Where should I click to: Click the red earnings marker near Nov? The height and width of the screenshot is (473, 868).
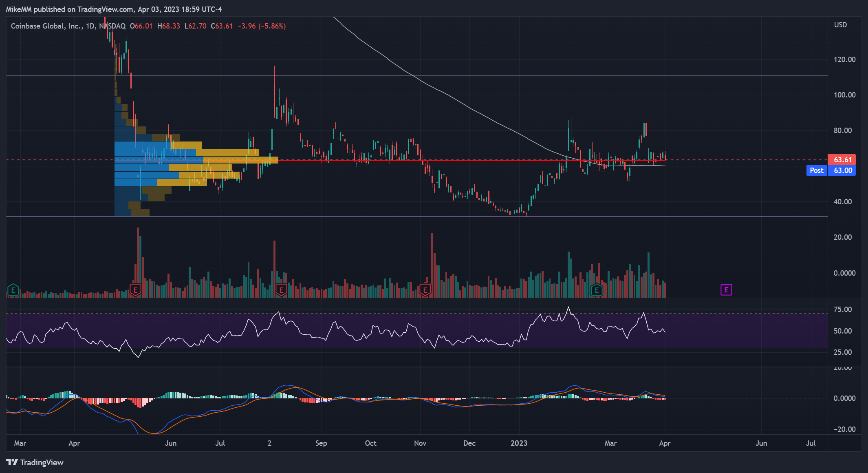[x=425, y=290]
